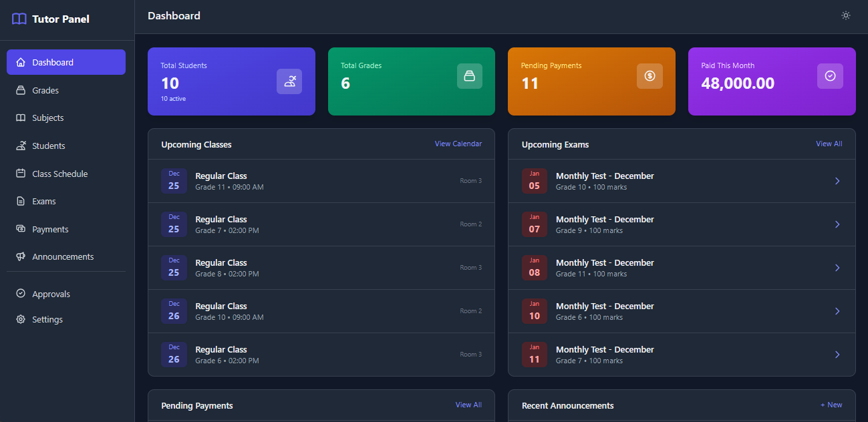Image resolution: width=868 pixels, height=422 pixels.
Task: Expand the Grade 9 Monthly Test details
Action: [x=837, y=224]
